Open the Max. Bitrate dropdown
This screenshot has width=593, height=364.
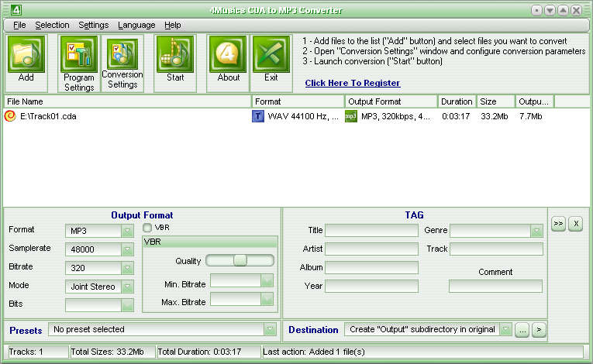click(x=267, y=299)
